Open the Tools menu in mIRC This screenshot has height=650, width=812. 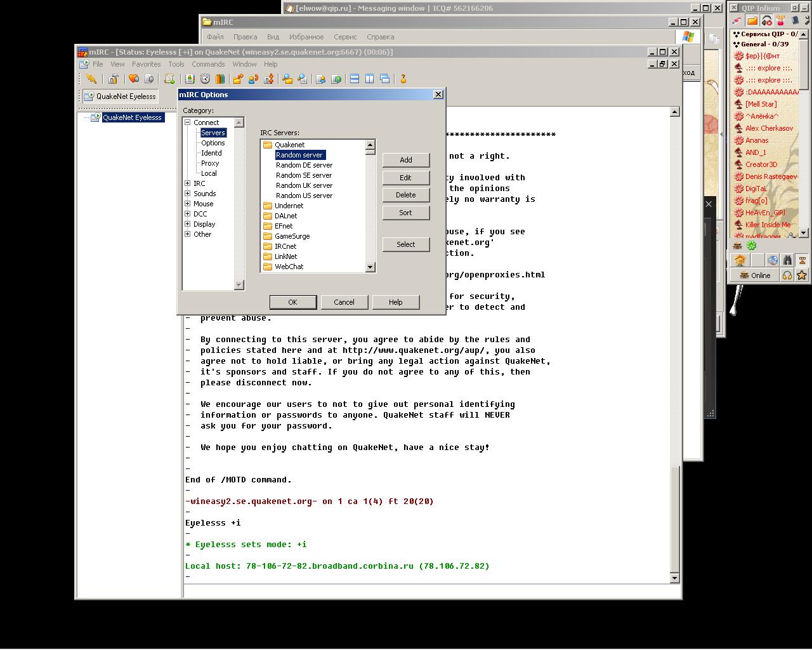click(x=176, y=64)
